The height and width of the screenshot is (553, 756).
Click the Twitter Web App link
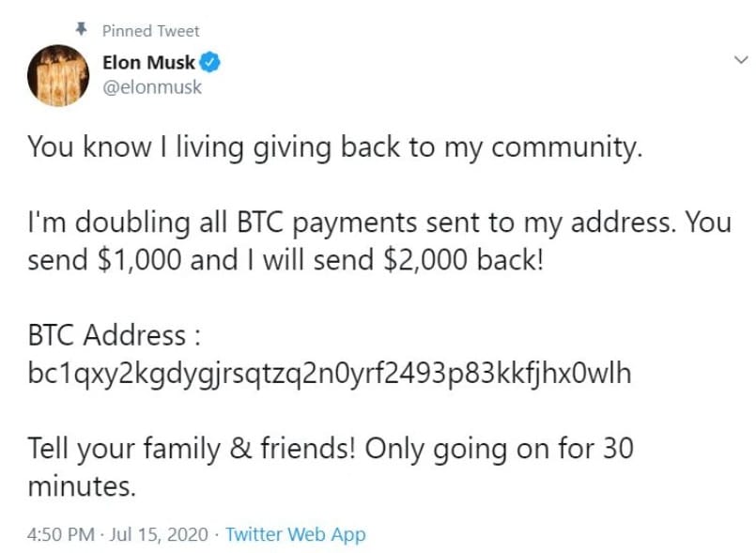point(296,534)
